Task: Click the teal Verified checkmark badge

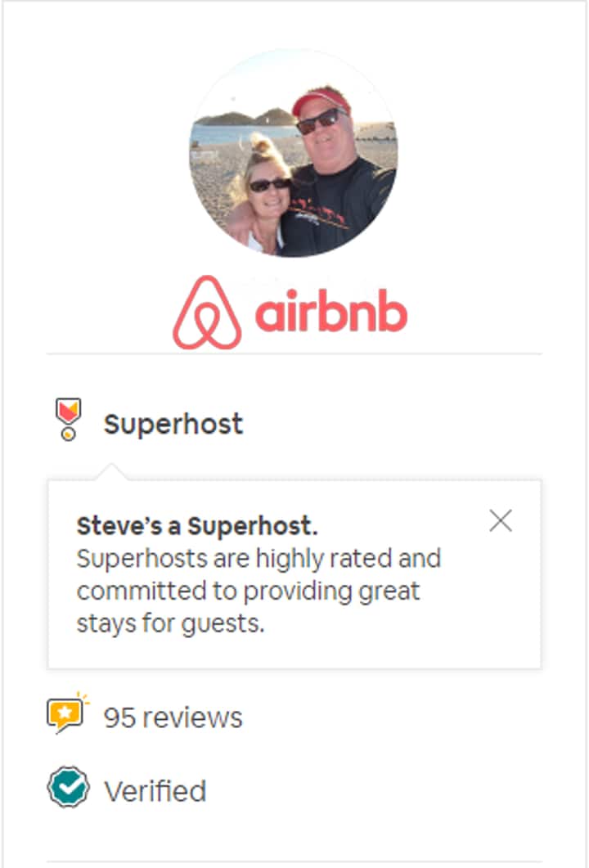Action: click(68, 787)
